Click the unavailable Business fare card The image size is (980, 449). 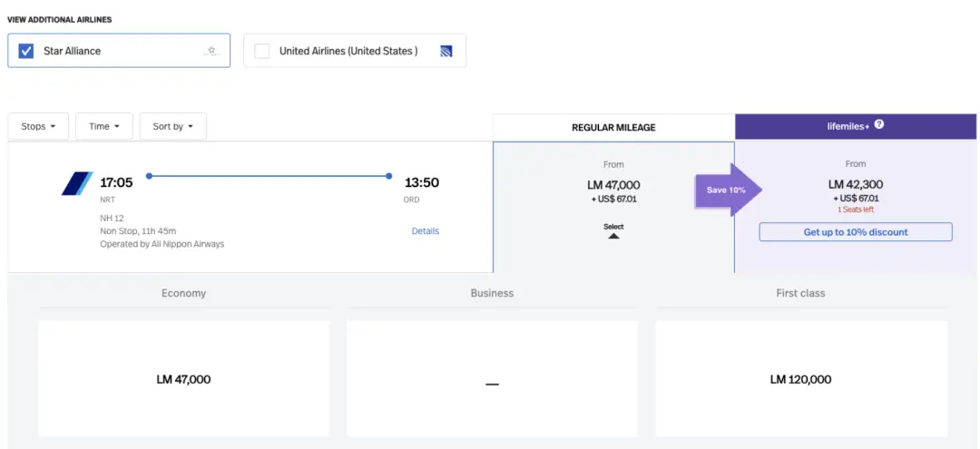[x=492, y=379]
